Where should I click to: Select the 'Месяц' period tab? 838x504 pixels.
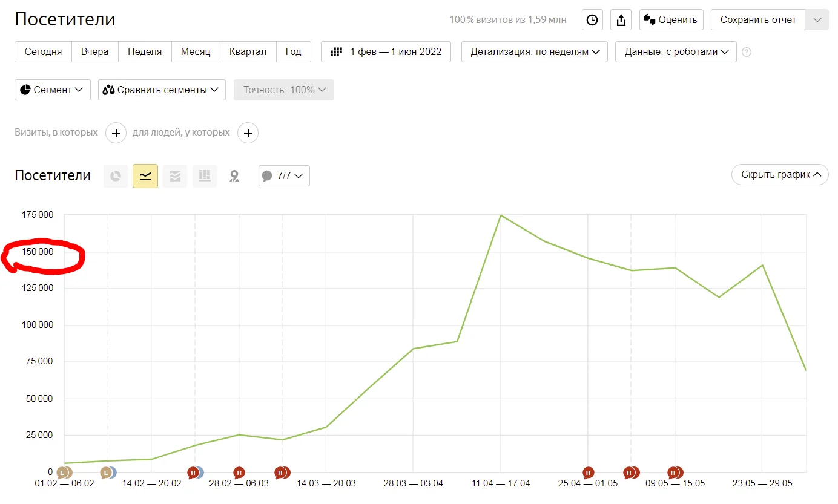pyautogui.click(x=196, y=52)
